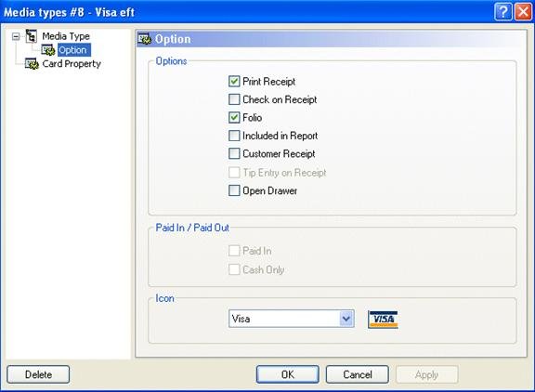Open the Visa icon dropdown arrow

point(346,319)
